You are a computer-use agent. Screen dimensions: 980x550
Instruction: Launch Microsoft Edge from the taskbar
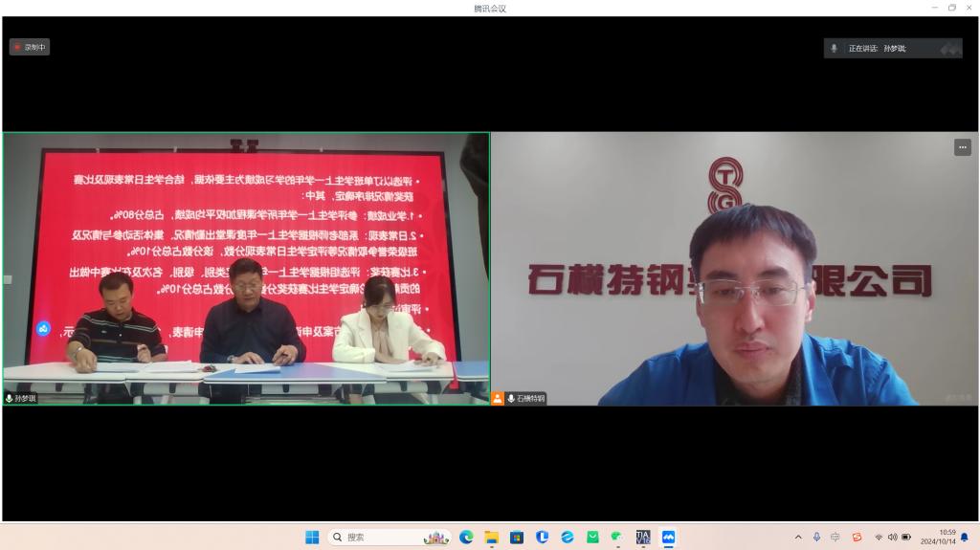pyautogui.click(x=466, y=537)
